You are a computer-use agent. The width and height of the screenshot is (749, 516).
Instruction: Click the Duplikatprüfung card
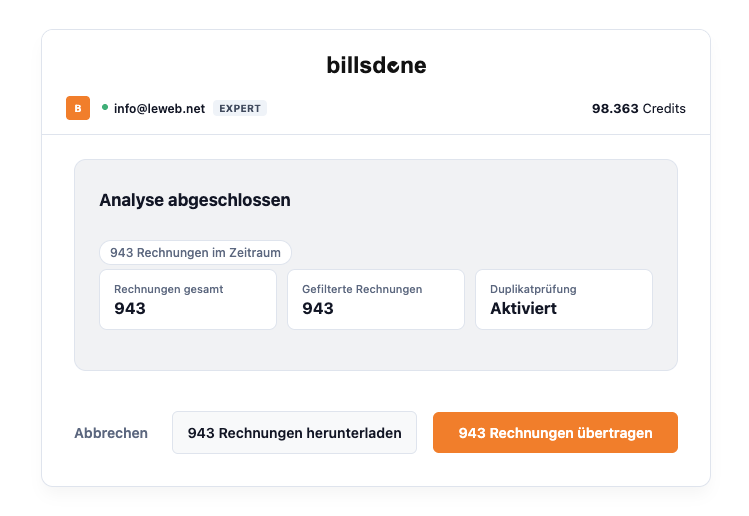564,300
